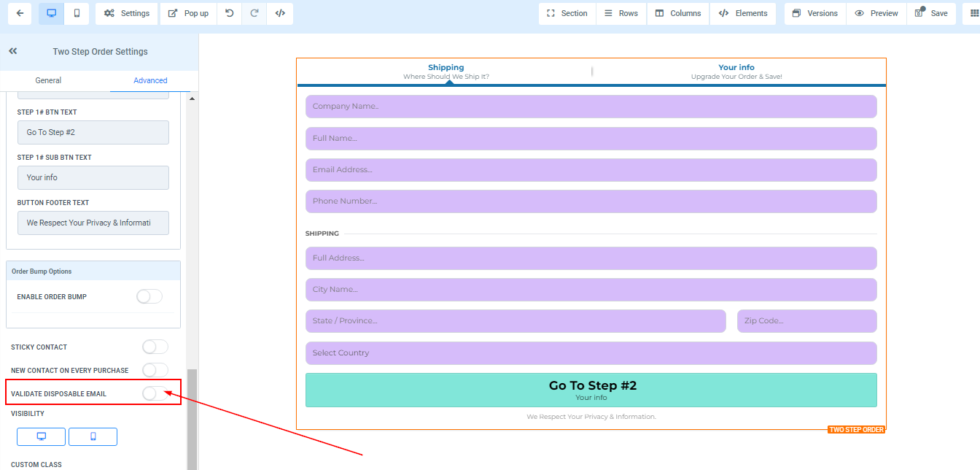The width and height of the screenshot is (980, 470).
Task: Collapse the settings panel with double chevron
Action: click(x=13, y=52)
